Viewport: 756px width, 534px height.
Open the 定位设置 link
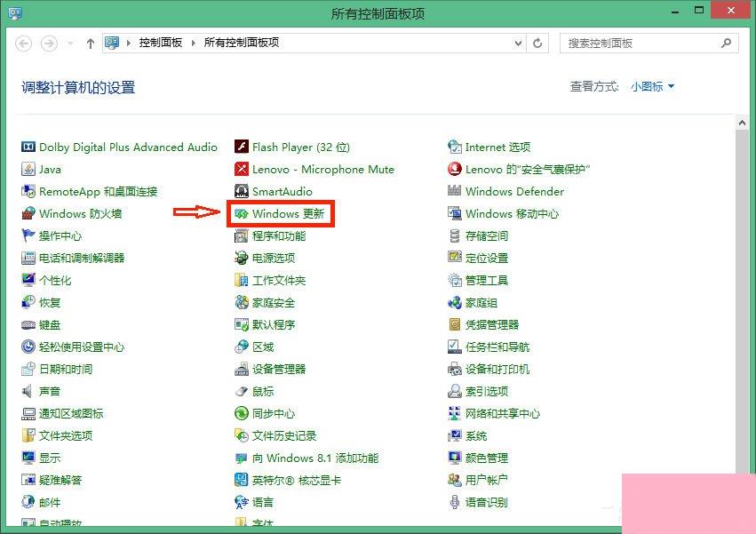click(487, 258)
